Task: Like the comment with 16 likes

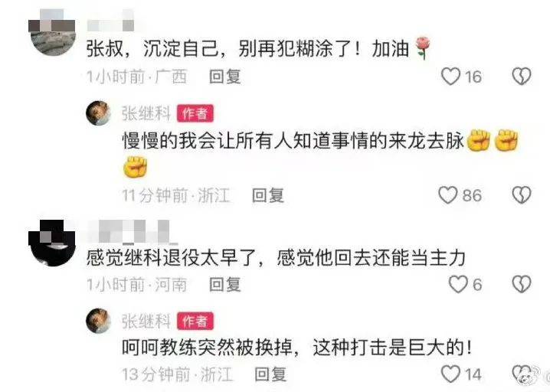Action: tap(450, 76)
